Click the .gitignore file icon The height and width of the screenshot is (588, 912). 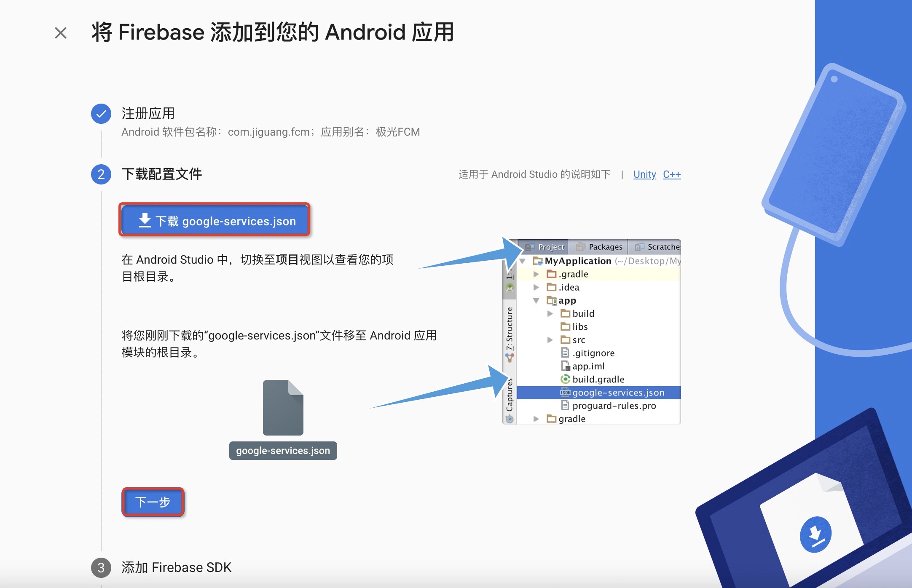point(565,353)
